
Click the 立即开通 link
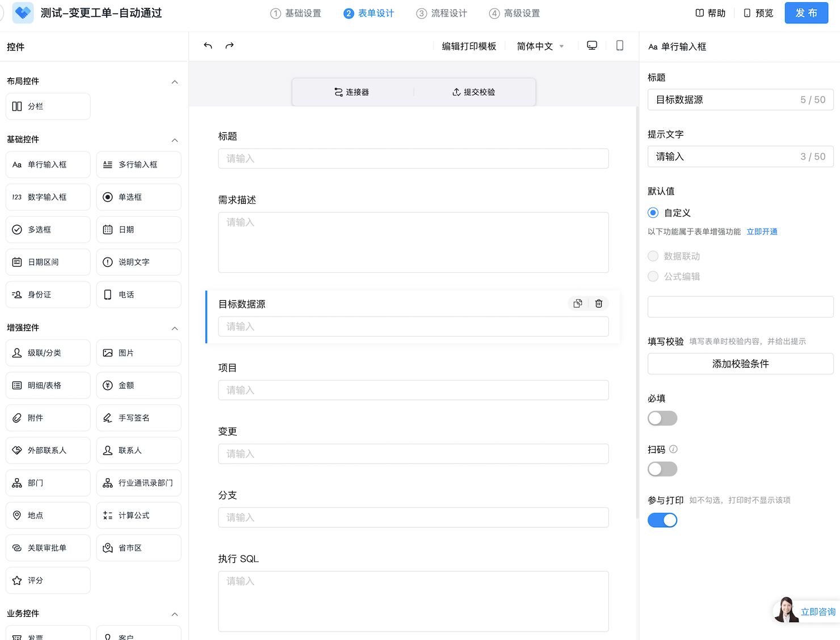click(x=762, y=231)
